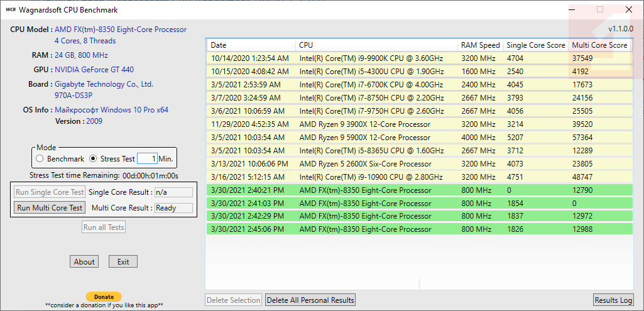Click the Delete Selection button
Screen dimensions: 644x311
233,300
